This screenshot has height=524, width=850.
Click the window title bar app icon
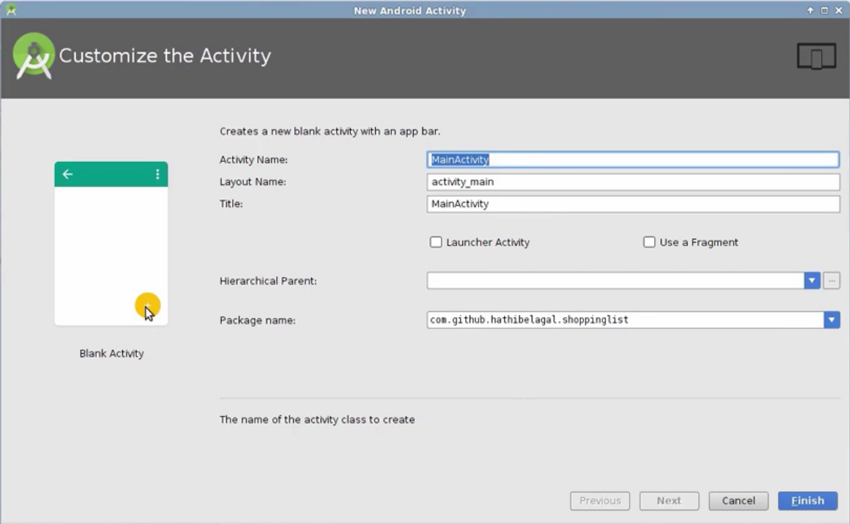11,10
